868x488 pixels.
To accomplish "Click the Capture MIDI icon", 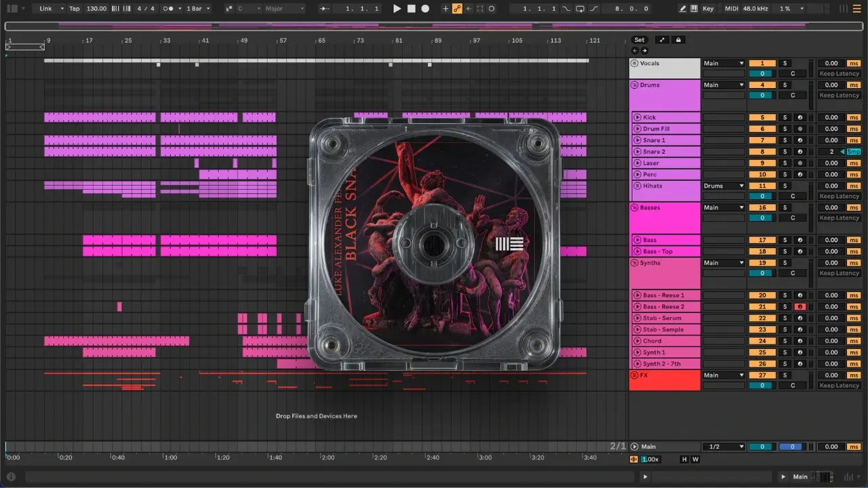I will click(x=480, y=9).
